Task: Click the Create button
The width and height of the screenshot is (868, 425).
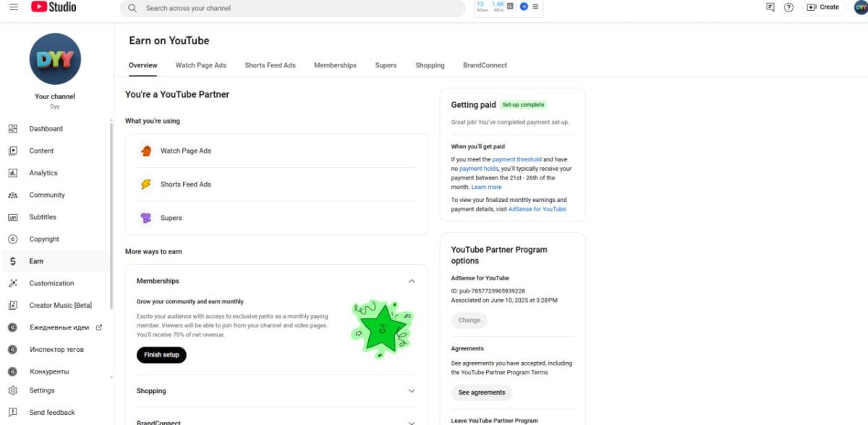Action: pos(823,7)
